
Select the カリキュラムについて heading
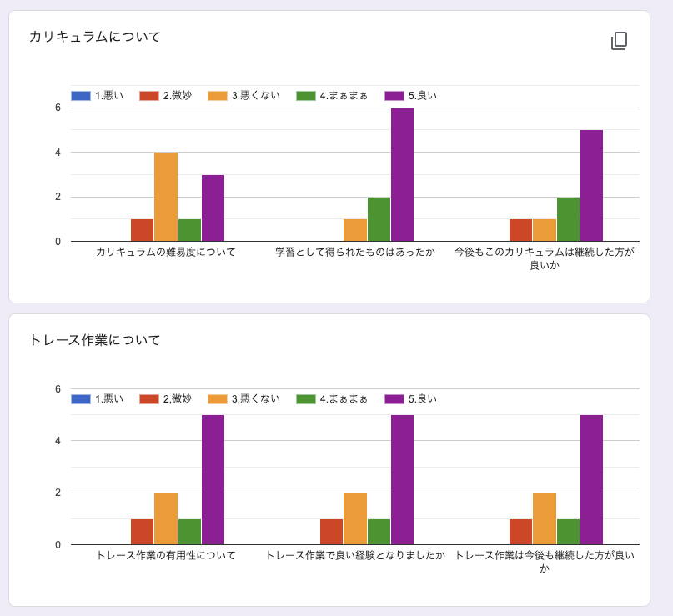(95, 37)
